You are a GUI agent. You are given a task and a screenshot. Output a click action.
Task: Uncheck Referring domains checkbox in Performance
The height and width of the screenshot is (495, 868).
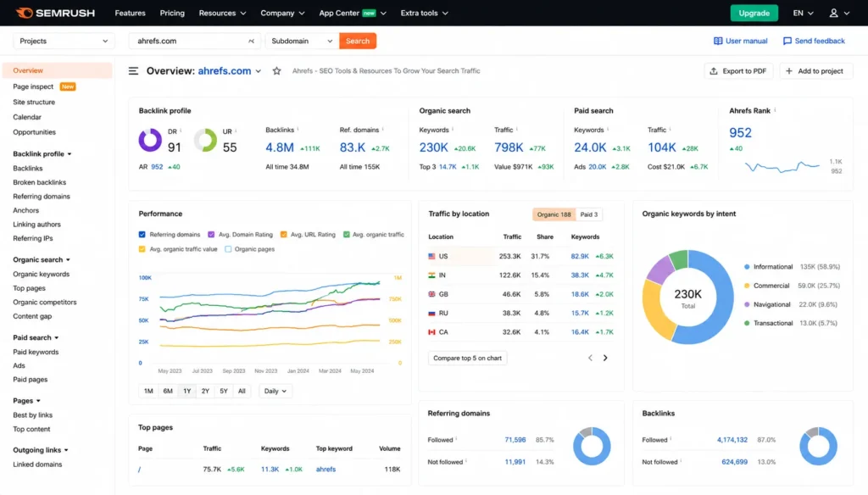(142, 235)
